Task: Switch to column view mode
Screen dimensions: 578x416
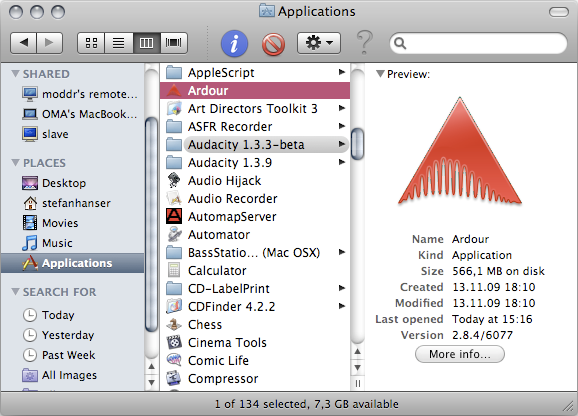Action: pos(146,43)
